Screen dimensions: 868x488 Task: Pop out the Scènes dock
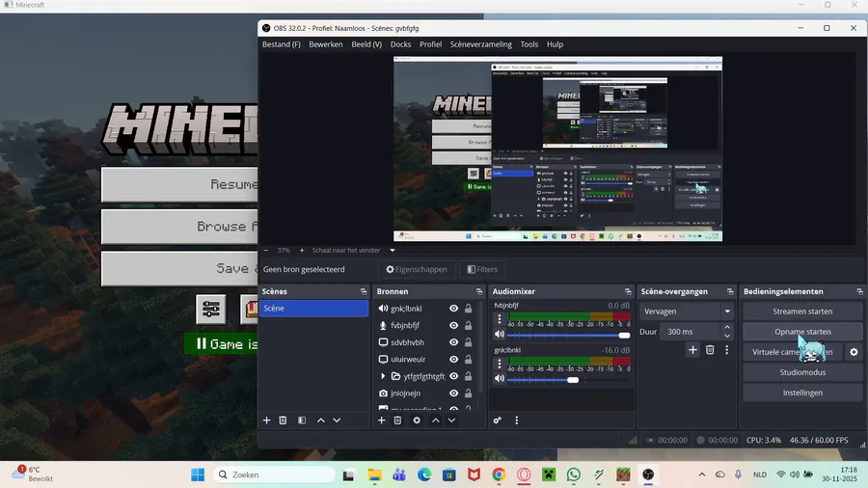[x=364, y=291]
